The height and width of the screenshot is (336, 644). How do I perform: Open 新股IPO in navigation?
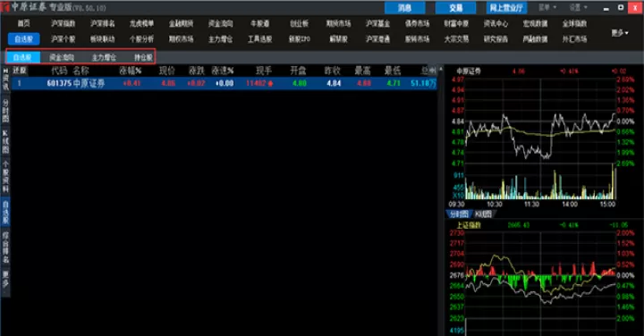point(299,39)
